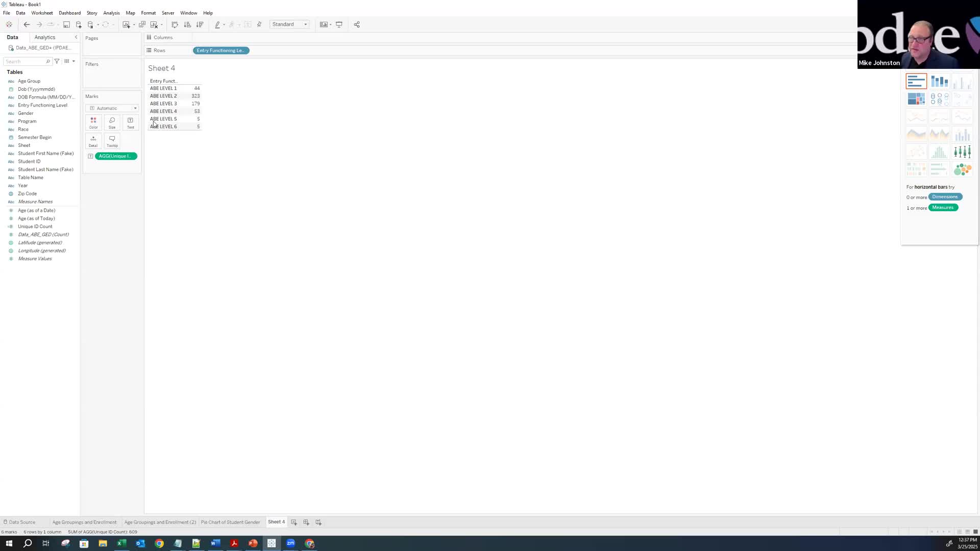
Task: Open the Pie Chart of Student Gender sheet
Action: point(230,522)
